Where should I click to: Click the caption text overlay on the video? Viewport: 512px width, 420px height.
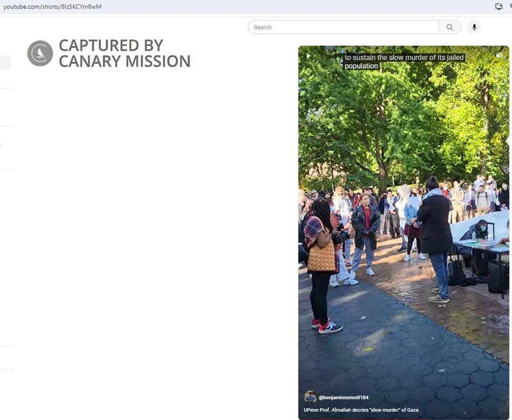pos(404,61)
